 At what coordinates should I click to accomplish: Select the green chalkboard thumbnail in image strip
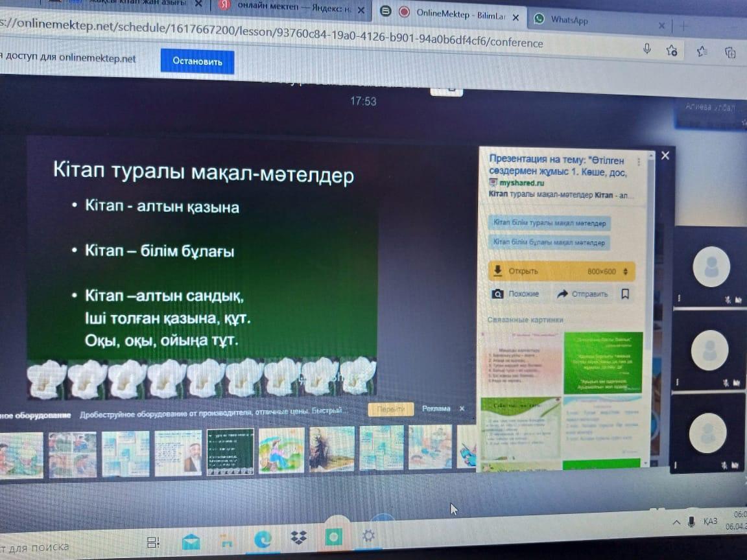coord(230,451)
